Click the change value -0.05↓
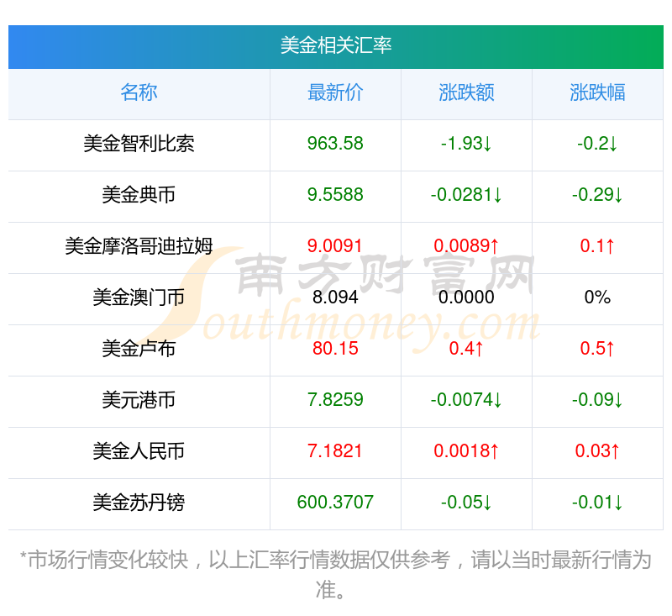 point(466,503)
